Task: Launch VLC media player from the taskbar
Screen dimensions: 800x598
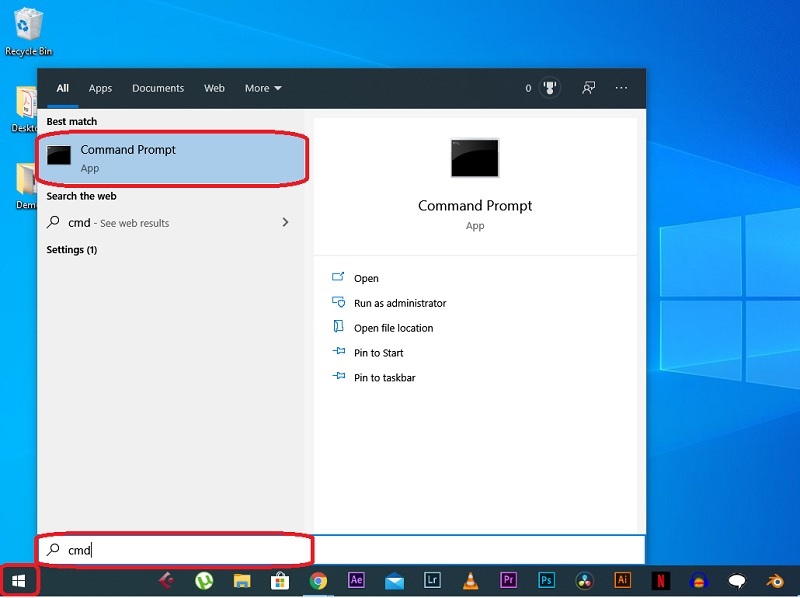Action: click(471, 580)
